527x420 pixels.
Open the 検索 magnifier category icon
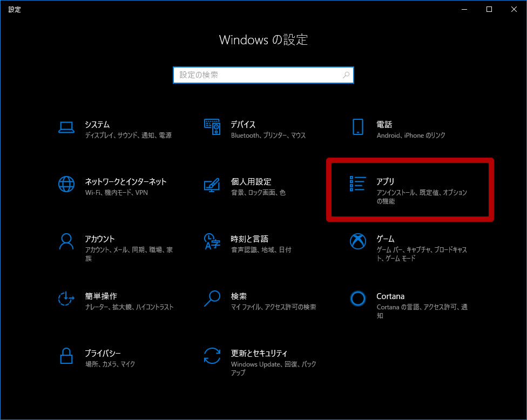[212, 299]
